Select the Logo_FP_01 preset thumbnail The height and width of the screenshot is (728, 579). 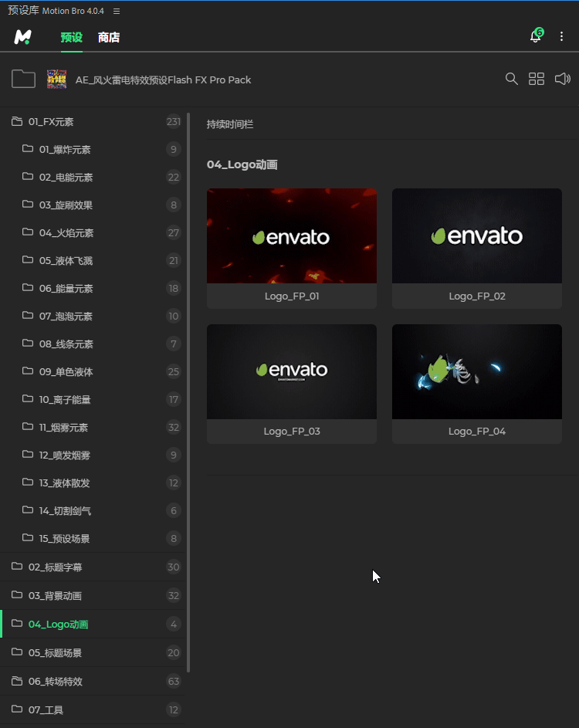point(292,236)
